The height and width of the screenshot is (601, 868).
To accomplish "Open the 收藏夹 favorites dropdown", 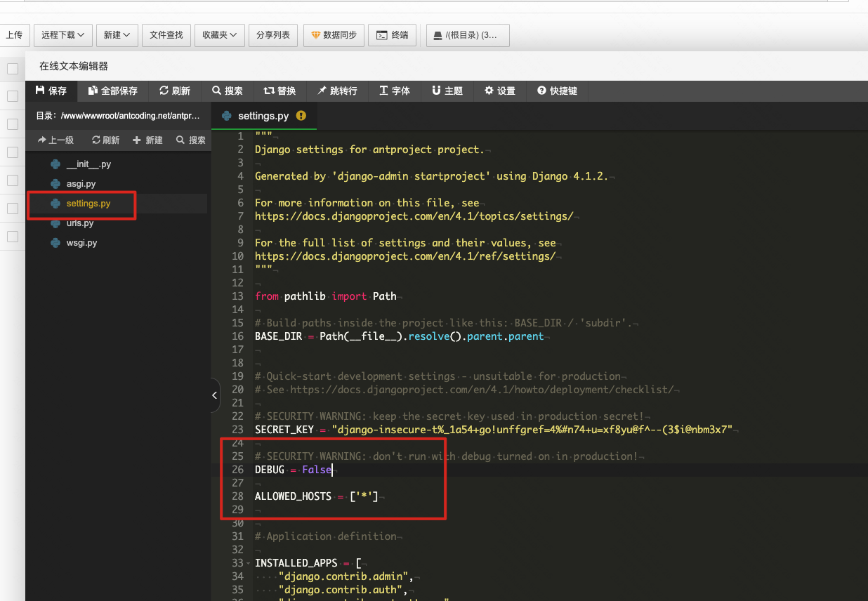I will tap(220, 35).
